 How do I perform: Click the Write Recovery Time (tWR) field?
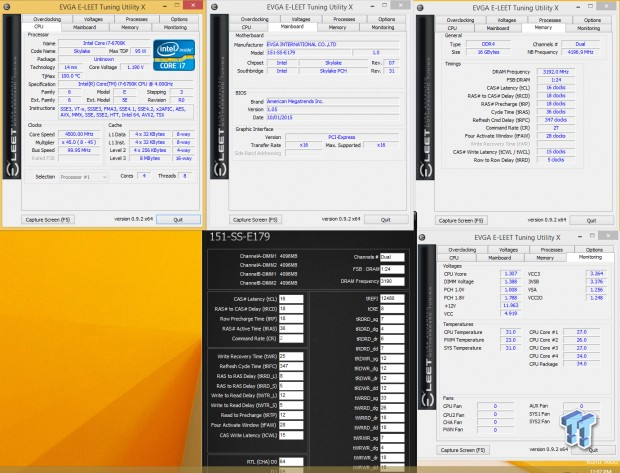click(x=291, y=356)
